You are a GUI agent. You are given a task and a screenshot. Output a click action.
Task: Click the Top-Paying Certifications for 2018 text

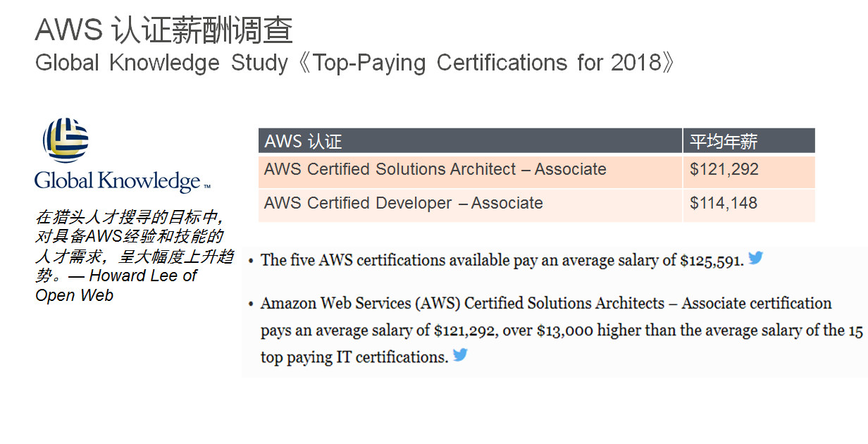pos(486,63)
